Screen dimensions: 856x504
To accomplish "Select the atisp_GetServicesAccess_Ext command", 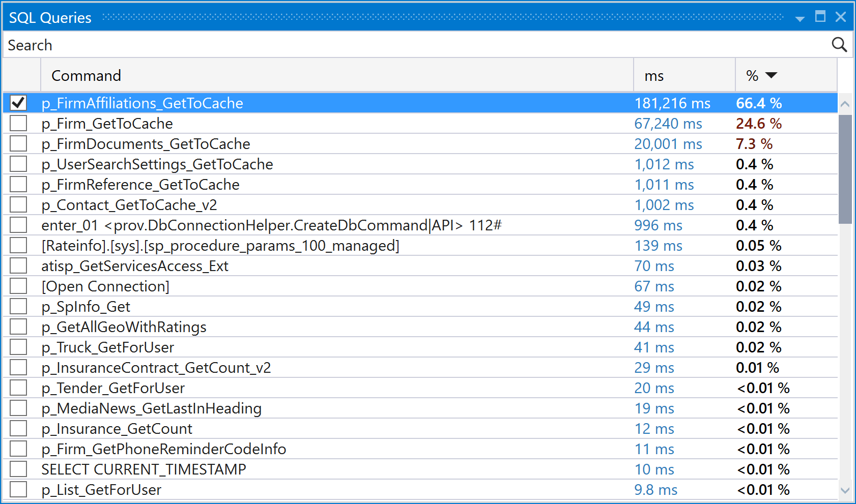I will 135,266.
